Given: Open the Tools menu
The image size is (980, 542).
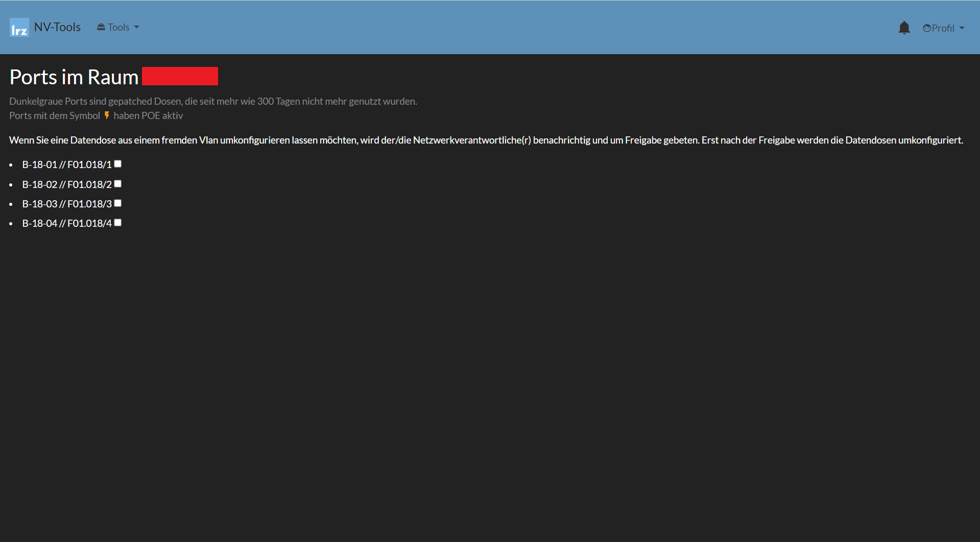Looking at the screenshot, I should pyautogui.click(x=118, y=28).
